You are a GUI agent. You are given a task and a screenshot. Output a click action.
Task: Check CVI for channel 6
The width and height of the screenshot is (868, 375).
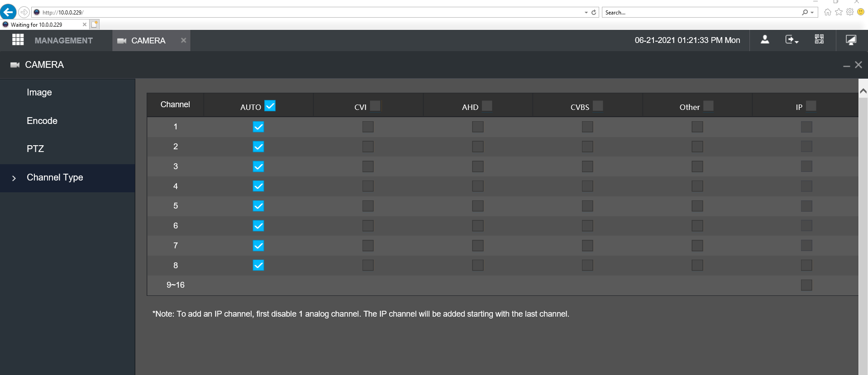pyautogui.click(x=368, y=226)
